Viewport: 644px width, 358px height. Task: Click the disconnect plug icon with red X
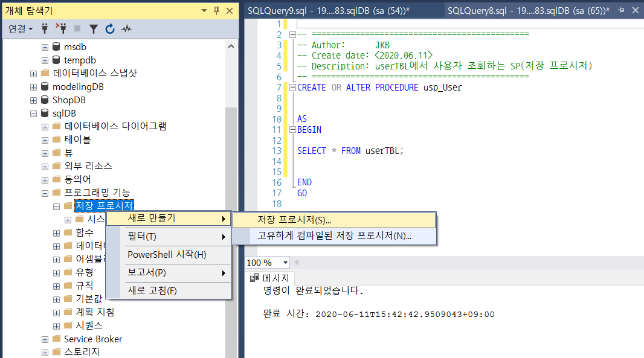[x=61, y=28]
